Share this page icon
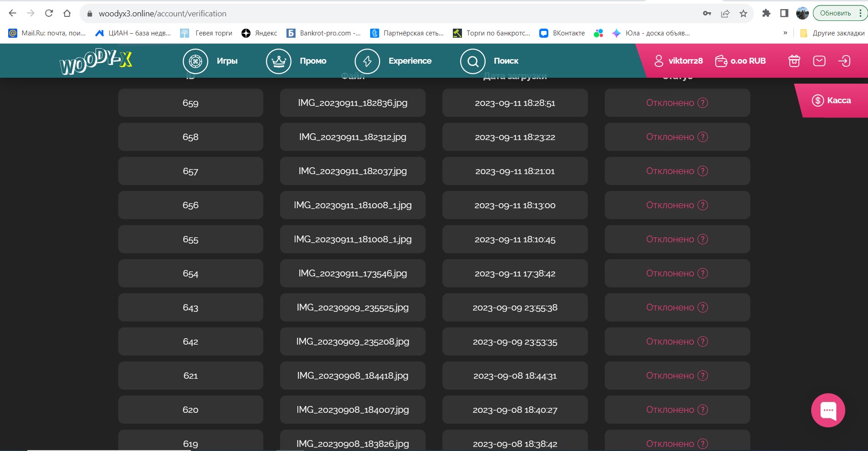 pyautogui.click(x=725, y=13)
